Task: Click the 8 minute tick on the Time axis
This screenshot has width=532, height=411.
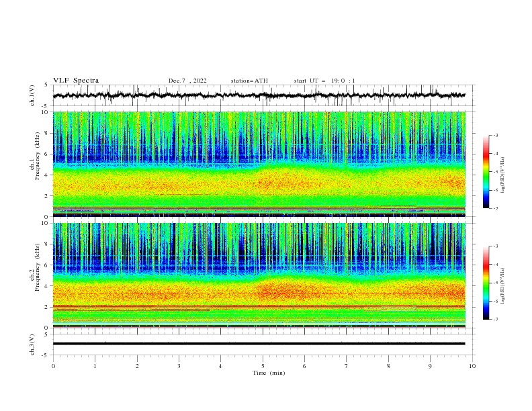Action: pyautogui.click(x=388, y=366)
